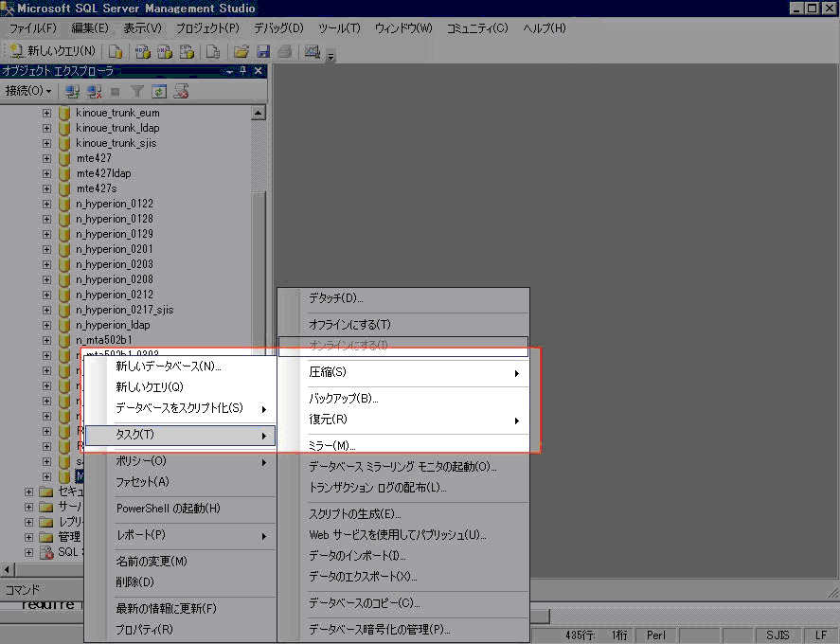Click the 新しいクエリ(N) toolbar button
The image size is (840, 644).
click(52, 51)
